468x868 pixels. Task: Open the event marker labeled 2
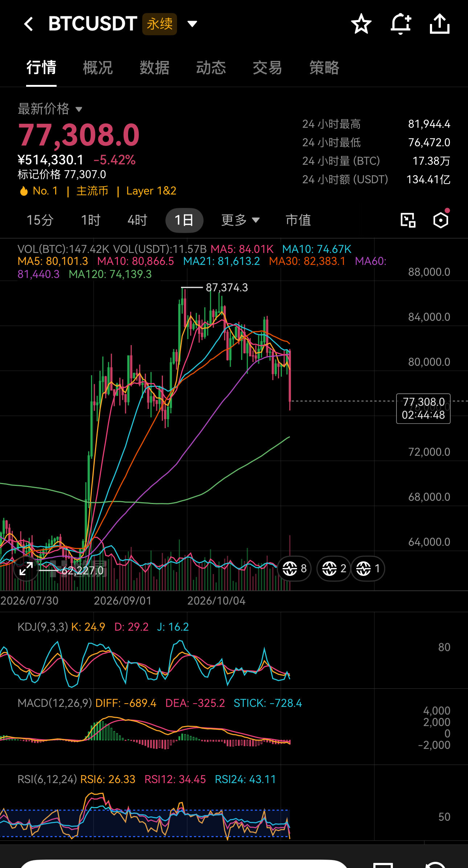(x=334, y=569)
